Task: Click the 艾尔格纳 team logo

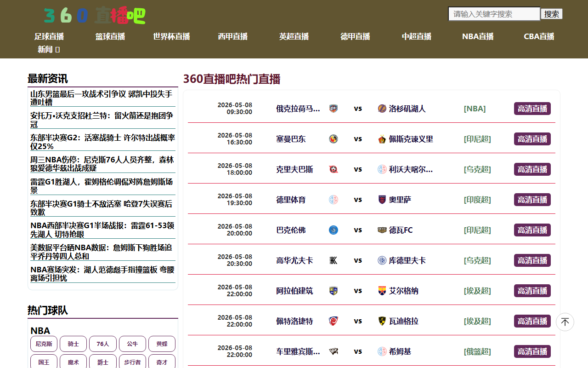Action: (x=382, y=291)
